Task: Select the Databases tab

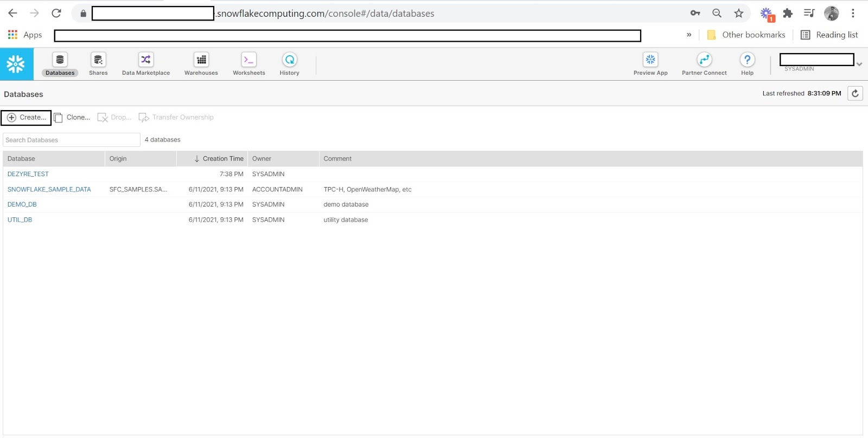Action: [x=60, y=64]
